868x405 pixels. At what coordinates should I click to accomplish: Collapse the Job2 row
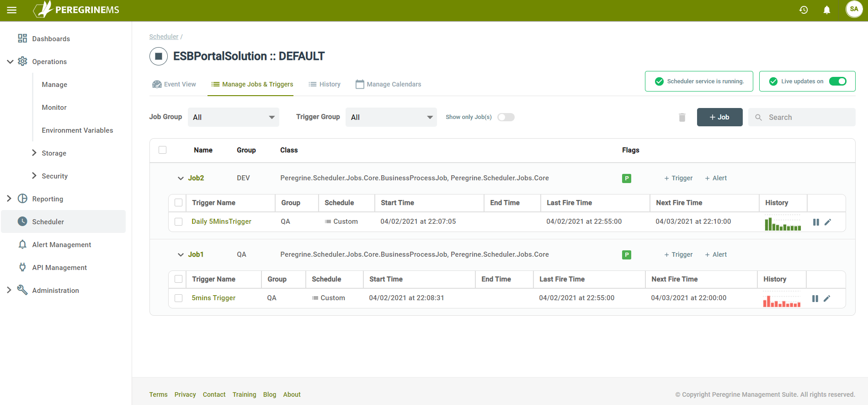click(181, 178)
